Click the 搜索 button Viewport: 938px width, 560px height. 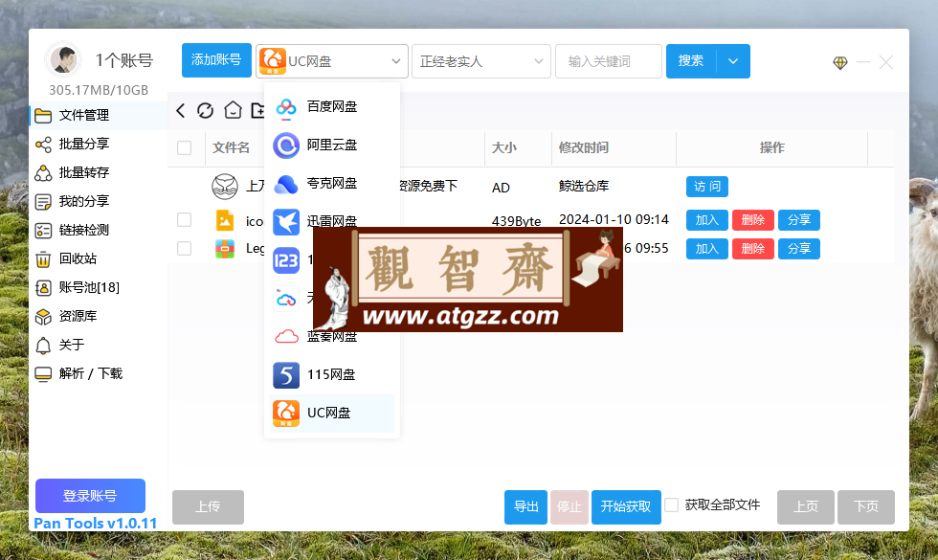[691, 61]
